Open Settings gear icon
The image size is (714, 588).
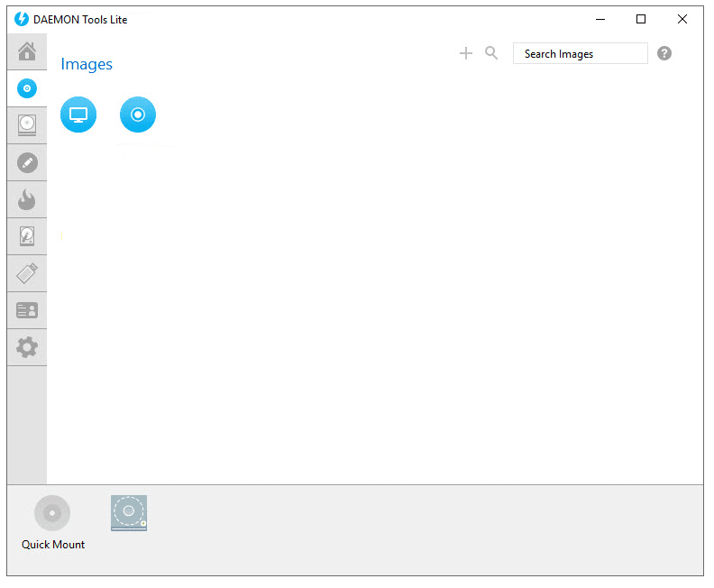click(27, 347)
